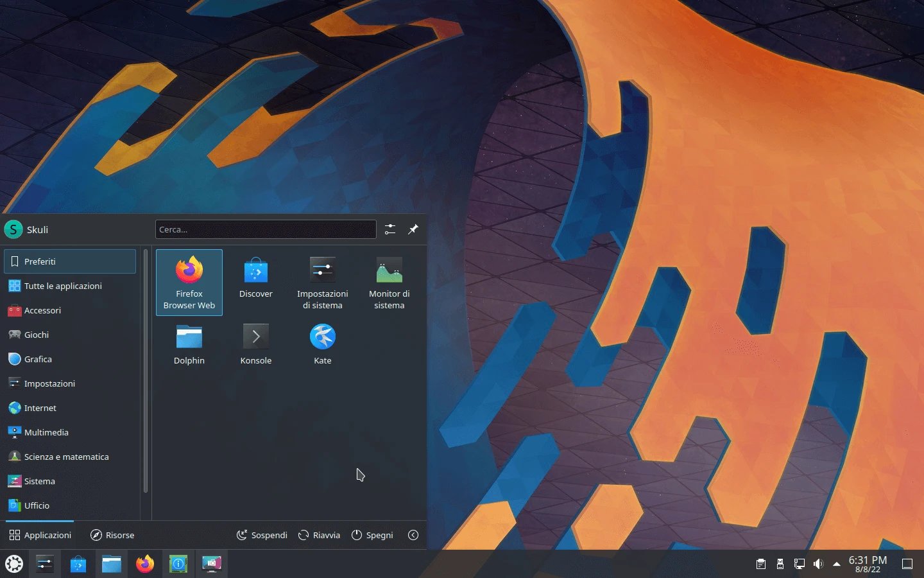Click Sospendi to suspend the system
The height and width of the screenshot is (578, 924).
click(262, 535)
